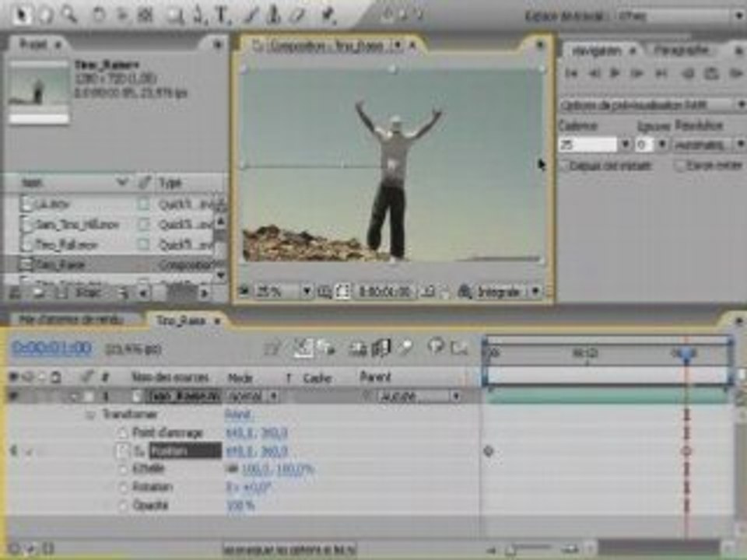The image size is (747, 560).
Task: Go to last frame in preview panel
Action: [661, 73]
